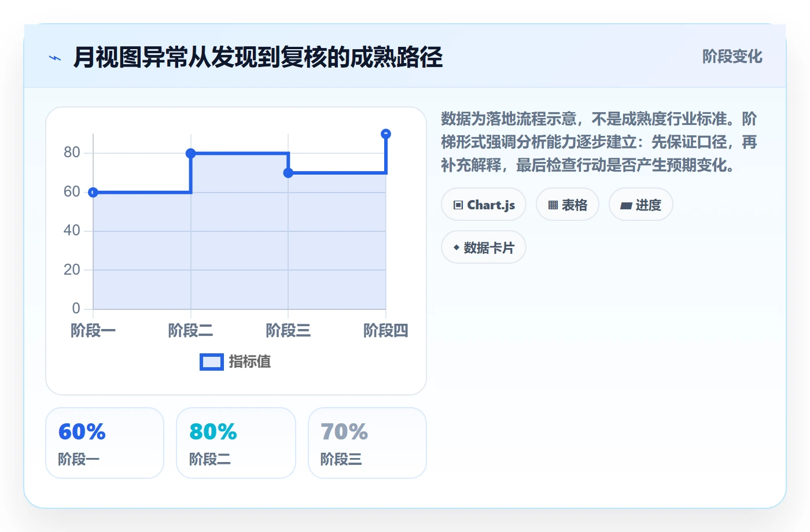
Task: Click the 阶段四 data point at 90
Action: 386,134
